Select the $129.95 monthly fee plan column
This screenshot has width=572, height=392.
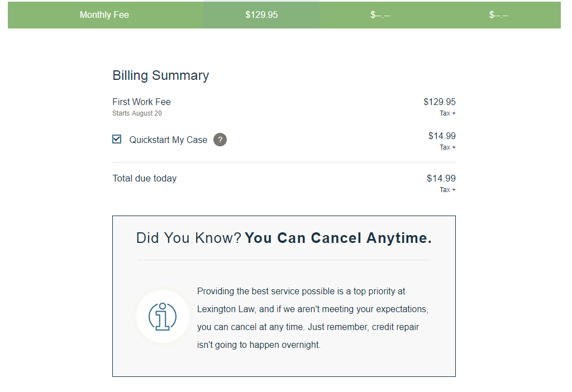click(261, 15)
